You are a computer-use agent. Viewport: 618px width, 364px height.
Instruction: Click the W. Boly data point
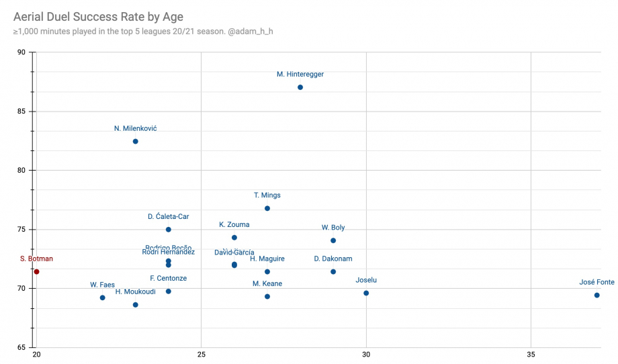pos(333,240)
